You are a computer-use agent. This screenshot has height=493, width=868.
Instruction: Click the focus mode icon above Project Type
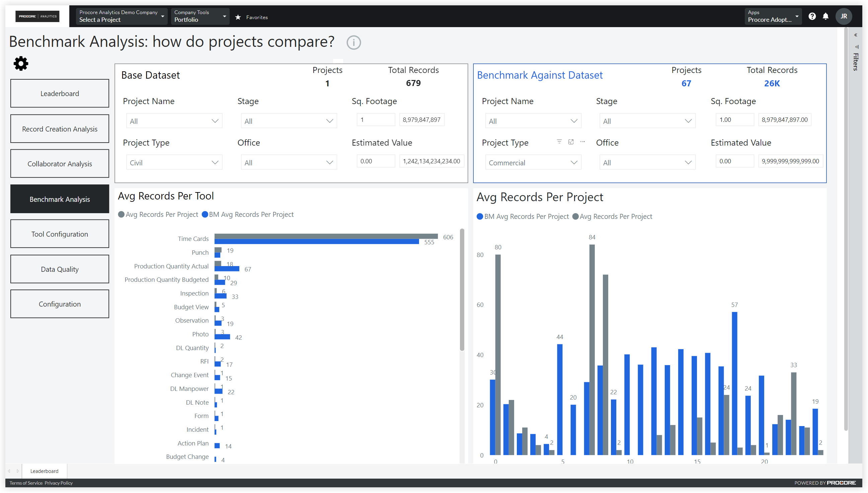pyautogui.click(x=571, y=142)
